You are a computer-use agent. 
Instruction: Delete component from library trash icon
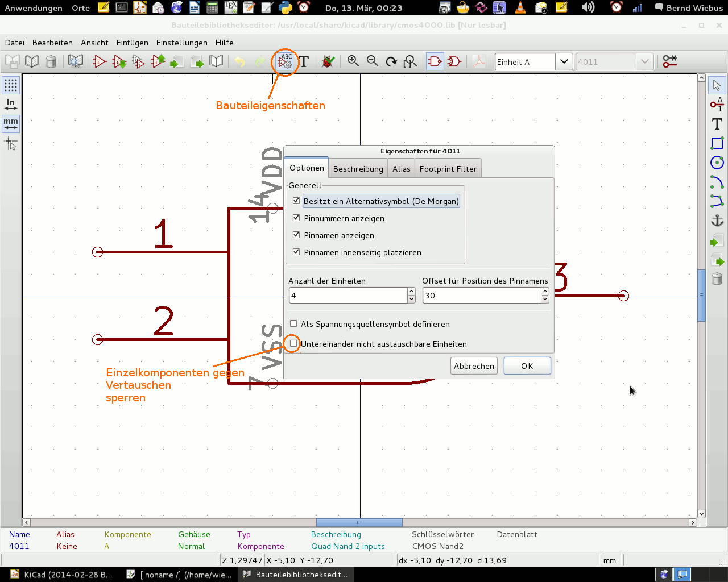pyautogui.click(x=51, y=61)
